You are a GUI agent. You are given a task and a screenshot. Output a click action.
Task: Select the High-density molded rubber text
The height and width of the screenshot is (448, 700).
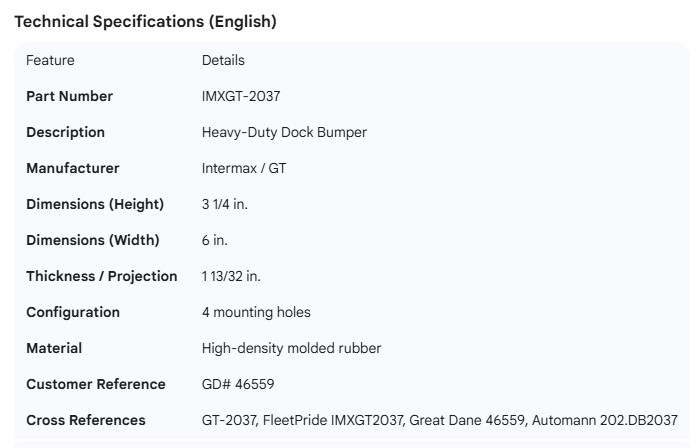coord(291,348)
